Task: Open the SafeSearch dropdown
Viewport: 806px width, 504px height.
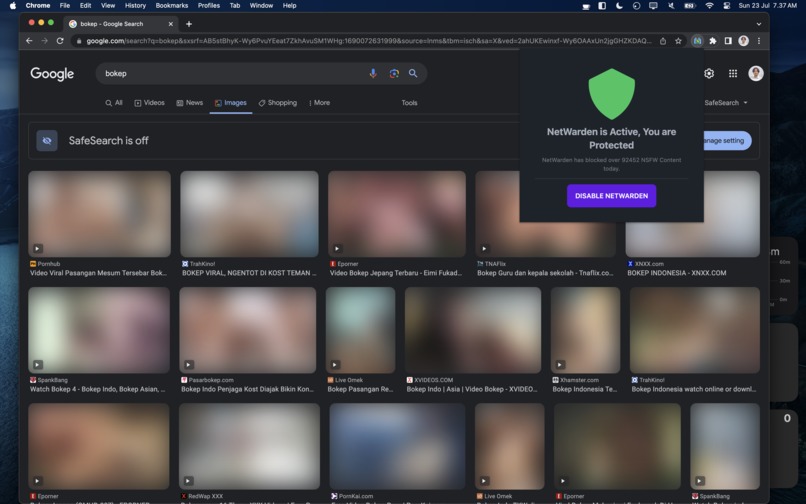Action: 726,103
